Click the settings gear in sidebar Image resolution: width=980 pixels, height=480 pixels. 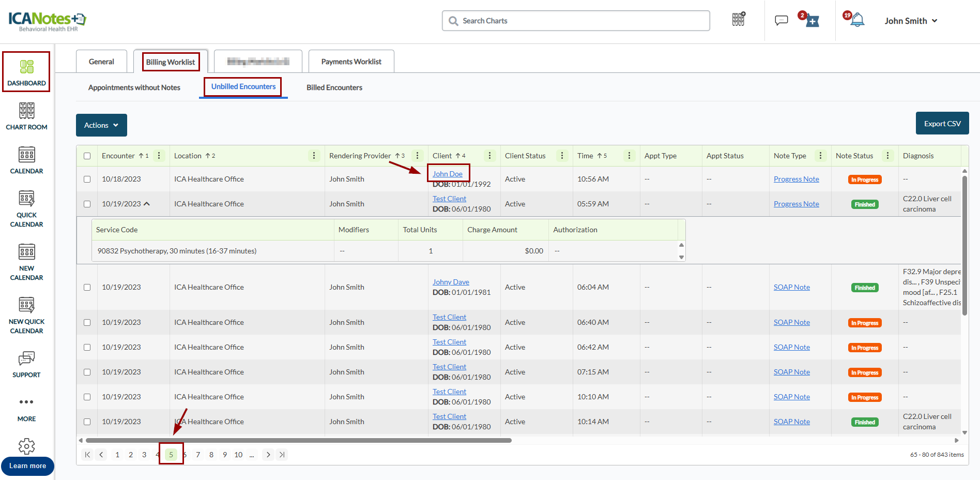coord(26,446)
